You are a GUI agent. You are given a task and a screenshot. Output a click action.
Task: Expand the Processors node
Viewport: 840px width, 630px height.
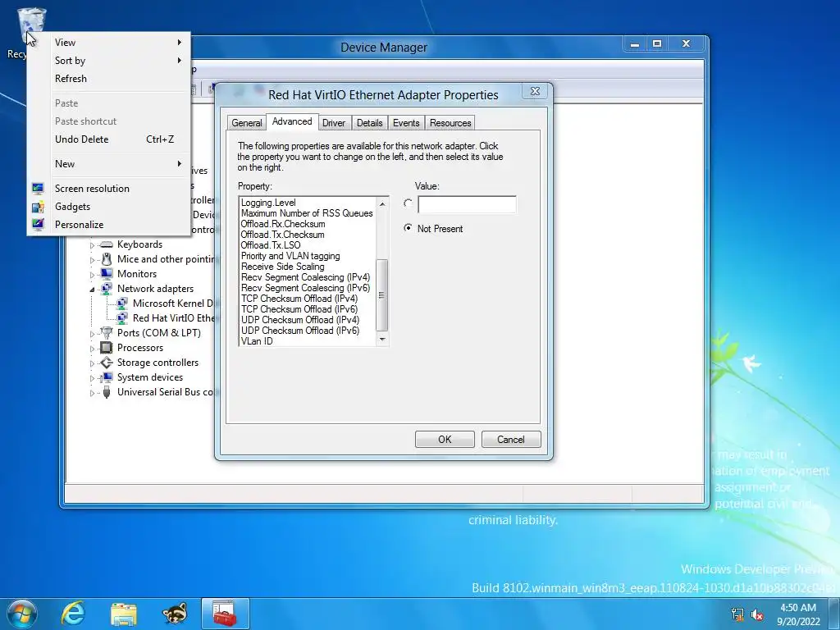tap(92, 349)
